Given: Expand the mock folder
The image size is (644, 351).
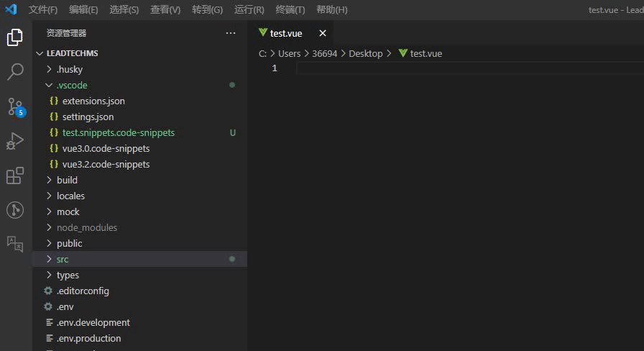Looking at the screenshot, I should 139,211.
